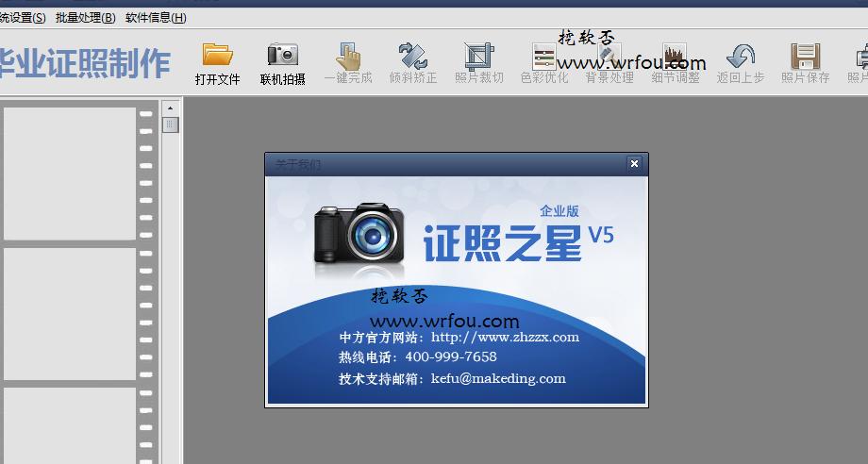Select the second film strip thumbnail

[70, 313]
